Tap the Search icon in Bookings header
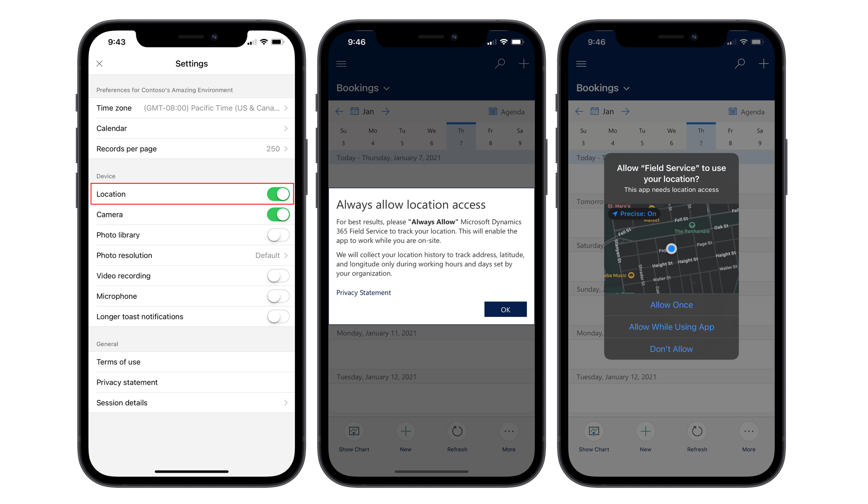The image size is (868, 504). click(501, 63)
